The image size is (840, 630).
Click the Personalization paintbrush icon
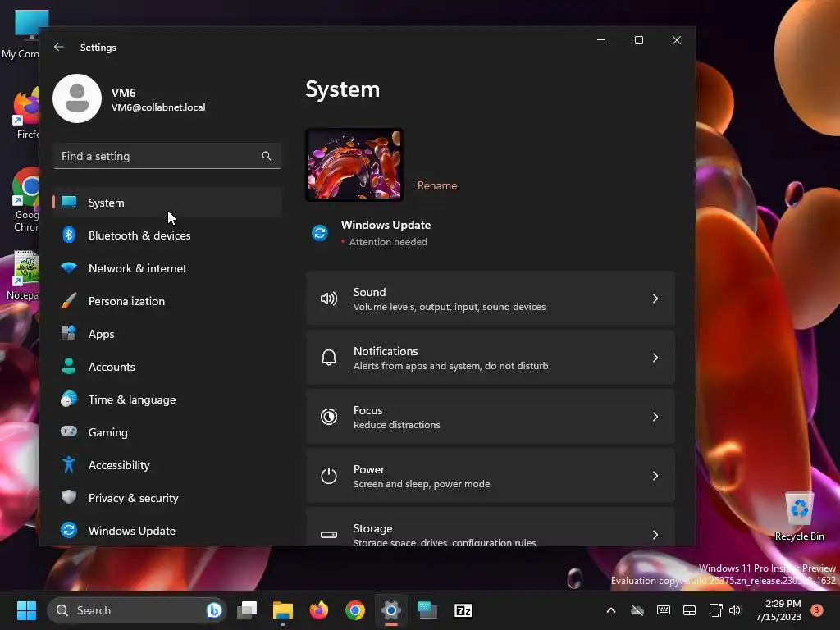[x=69, y=300]
